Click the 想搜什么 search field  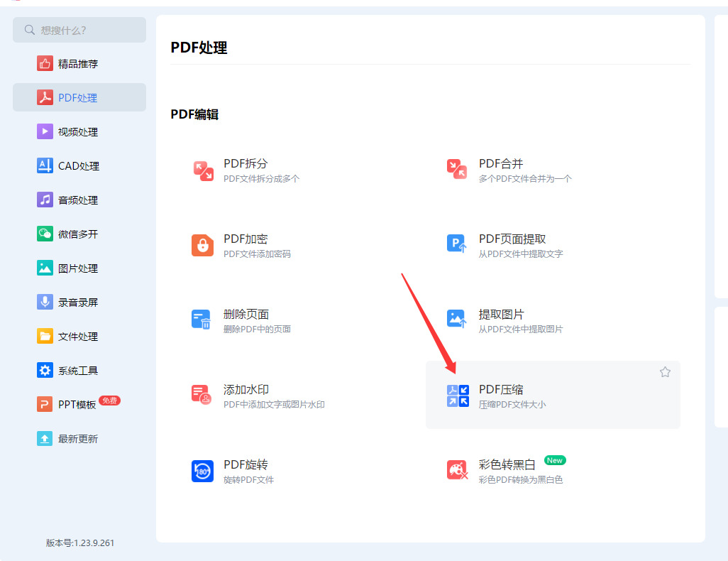pos(79,30)
